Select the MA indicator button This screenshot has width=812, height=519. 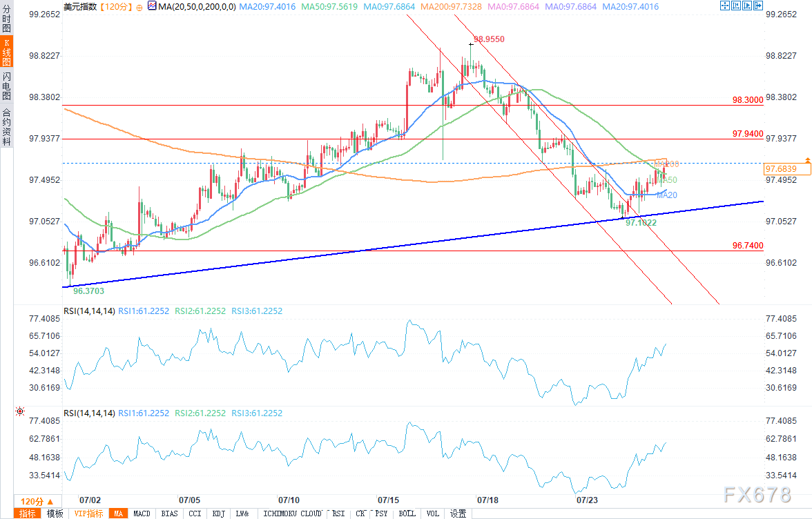coord(119,513)
